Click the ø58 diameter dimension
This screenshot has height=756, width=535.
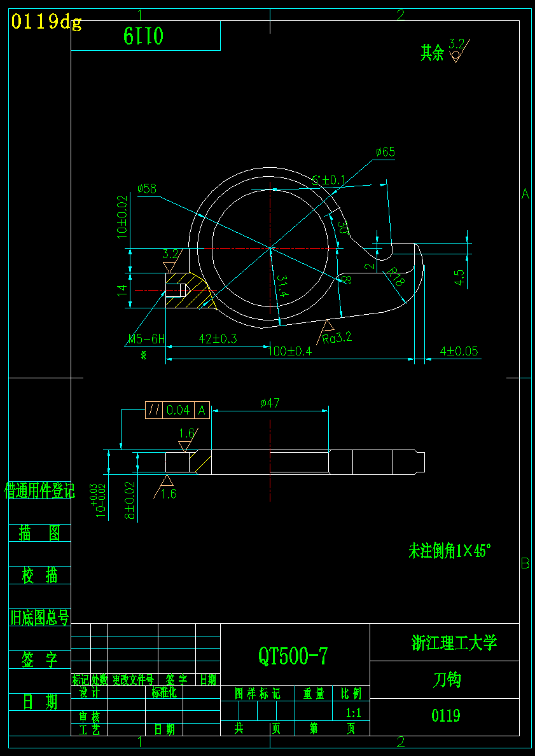[x=147, y=188]
